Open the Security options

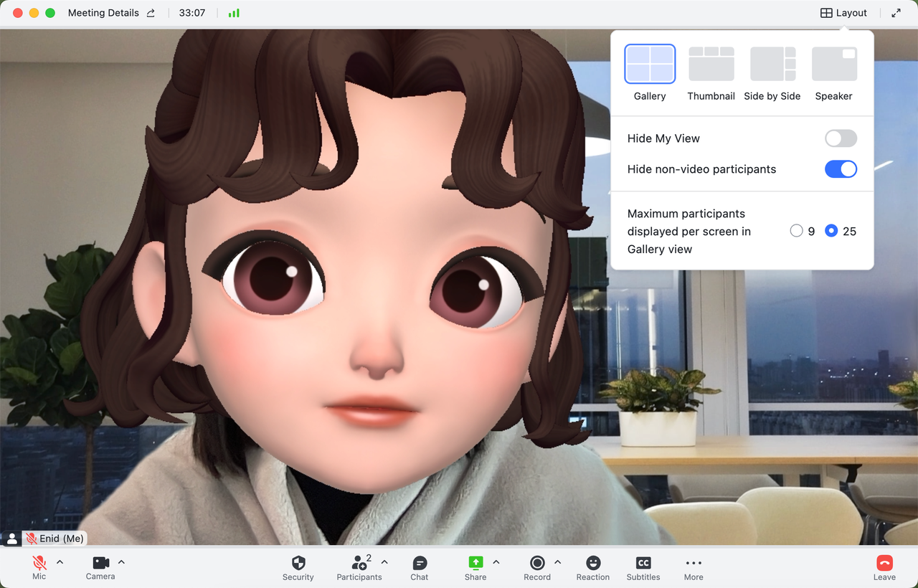(298, 567)
